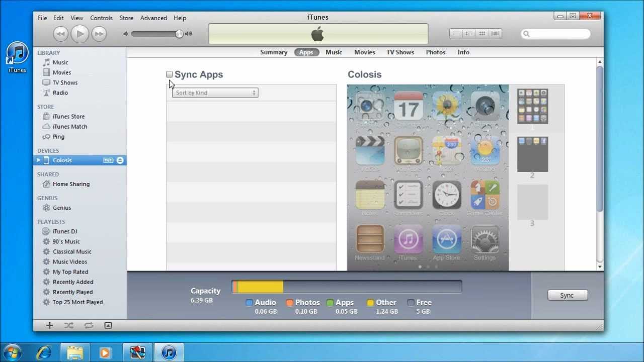The width and height of the screenshot is (644, 362).
Task: Open the Edit menu
Action: [x=58, y=18]
